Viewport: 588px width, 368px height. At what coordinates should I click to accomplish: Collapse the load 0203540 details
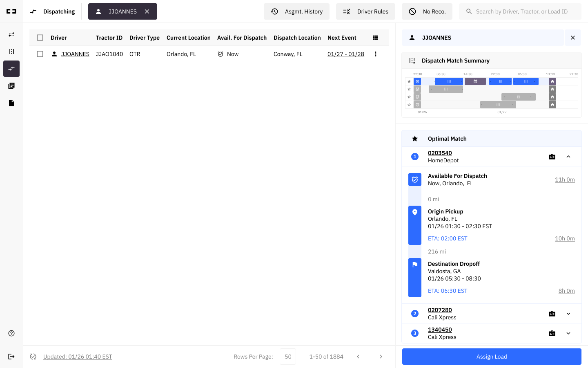pos(568,156)
